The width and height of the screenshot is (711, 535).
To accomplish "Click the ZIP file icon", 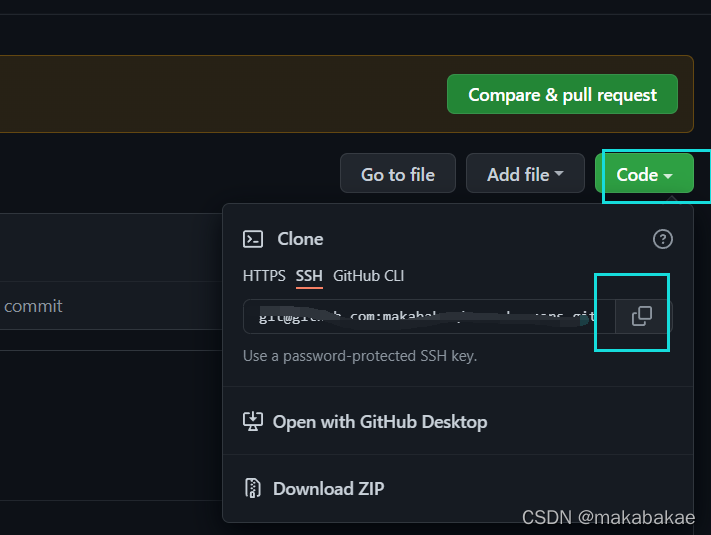I will (253, 488).
